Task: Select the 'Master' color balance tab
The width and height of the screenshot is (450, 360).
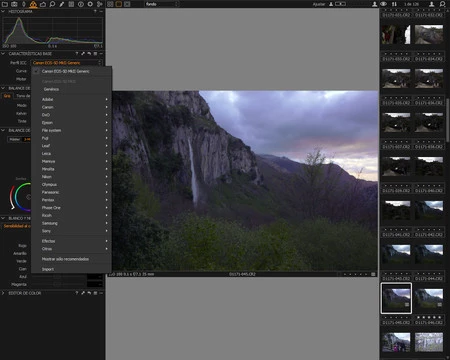Action: [15, 139]
